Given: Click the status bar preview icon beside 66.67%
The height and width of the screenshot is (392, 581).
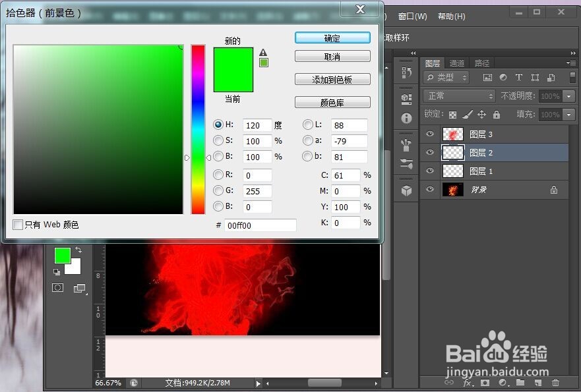Looking at the screenshot, I should (x=134, y=383).
